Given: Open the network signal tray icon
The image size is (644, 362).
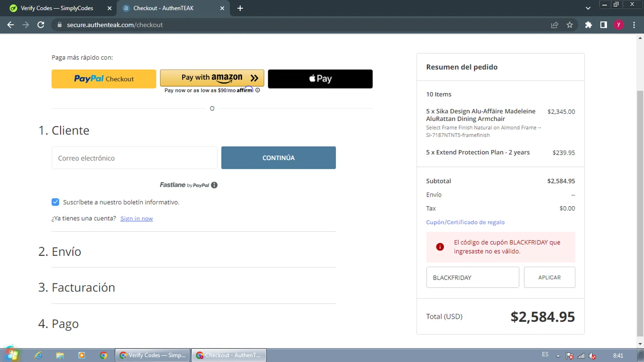Looking at the screenshot, I should (581, 356).
